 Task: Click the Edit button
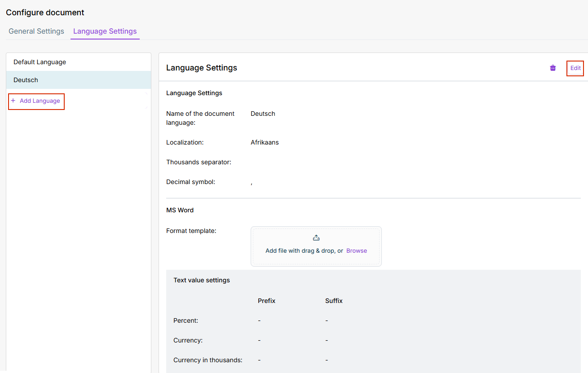(x=575, y=68)
